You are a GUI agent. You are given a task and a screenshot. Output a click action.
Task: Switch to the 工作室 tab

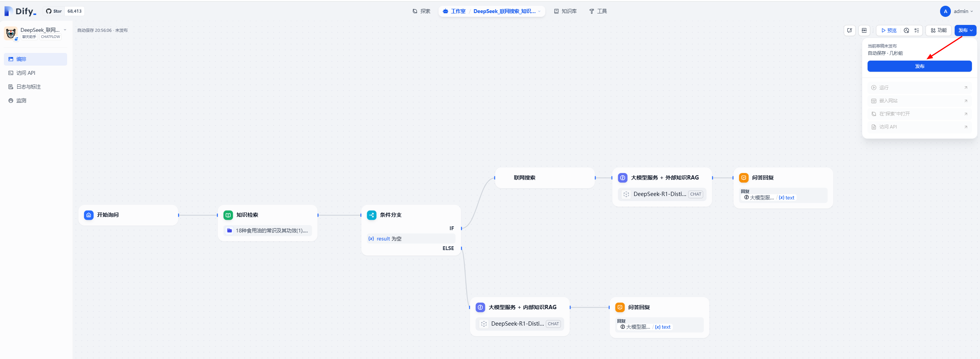[454, 11]
